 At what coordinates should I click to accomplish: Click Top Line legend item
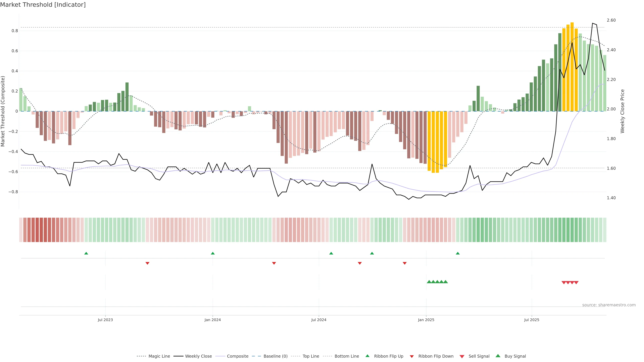pos(311,356)
